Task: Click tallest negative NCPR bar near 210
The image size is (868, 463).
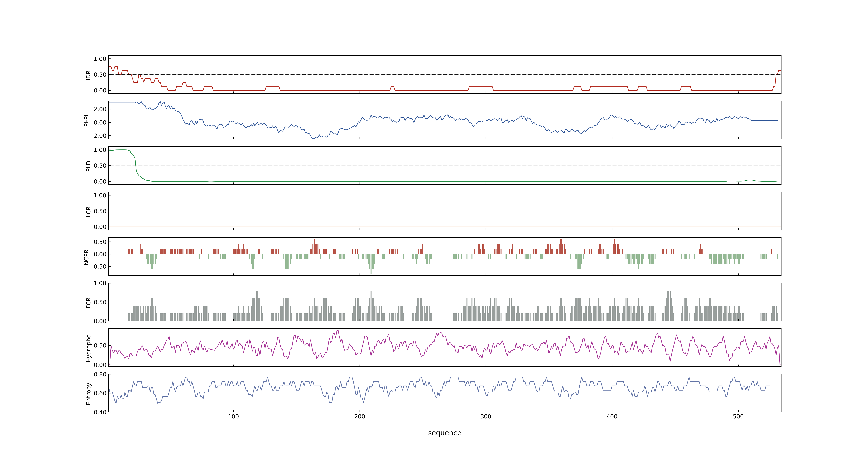Action: (x=371, y=264)
